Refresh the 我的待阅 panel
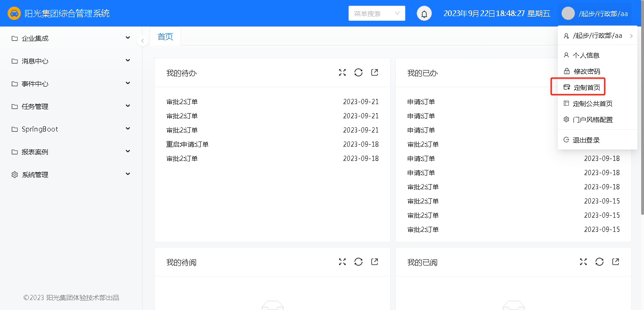The image size is (644, 310). (x=358, y=262)
